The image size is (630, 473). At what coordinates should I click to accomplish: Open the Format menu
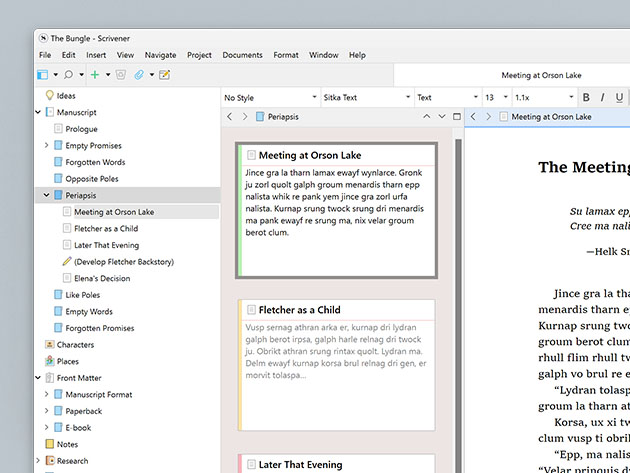pyautogui.click(x=286, y=55)
